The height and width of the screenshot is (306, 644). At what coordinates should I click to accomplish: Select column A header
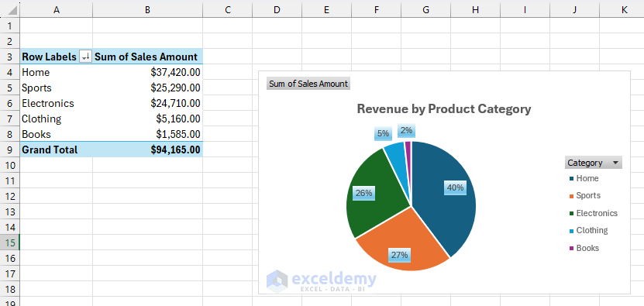pos(57,10)
